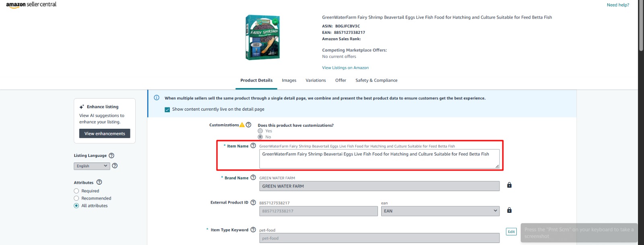Click the Amazon Sales Rank label
This screenshot has height=245, width=644.
click(341, 39)
